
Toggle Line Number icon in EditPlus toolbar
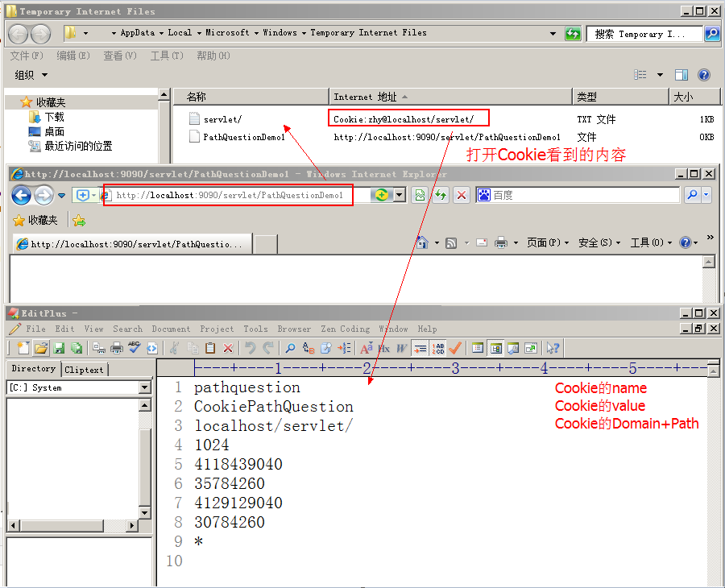[x=438, y=348]
